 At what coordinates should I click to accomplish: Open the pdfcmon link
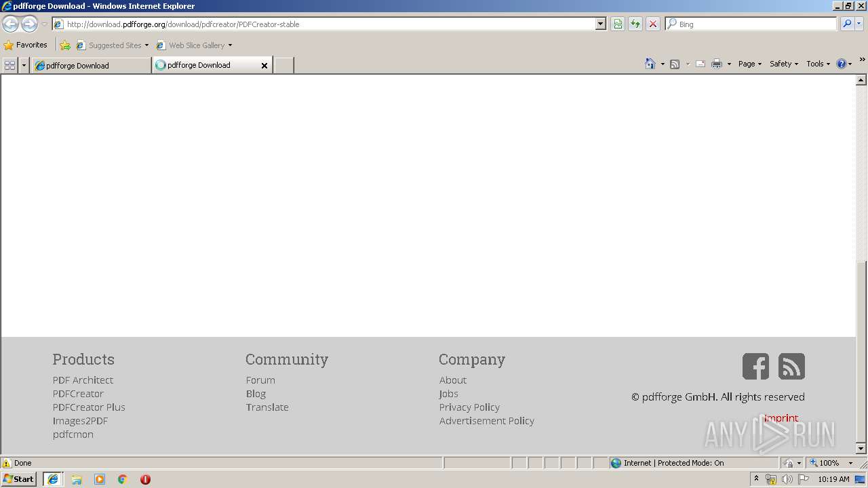click(x=73, y=434)
